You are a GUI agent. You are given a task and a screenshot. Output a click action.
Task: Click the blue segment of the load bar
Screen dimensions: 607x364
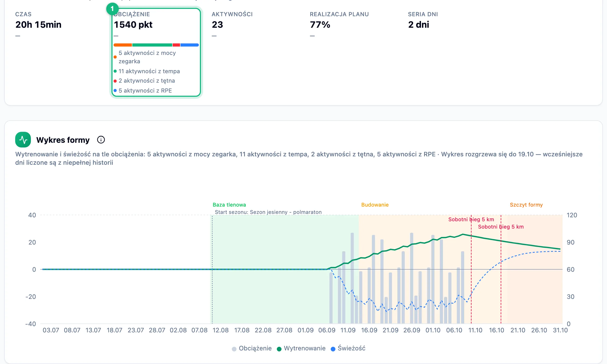[x=190, y=45]
